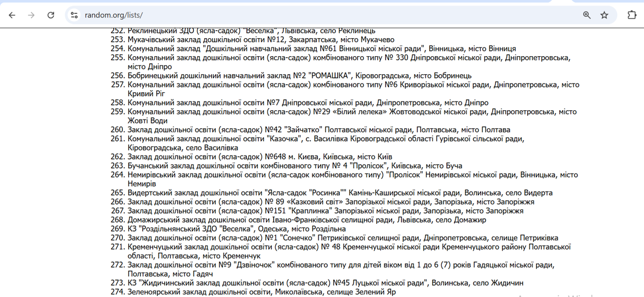Open the Extensions puzzle icon
The height and width of the screenshot is (297, 644).
632,15
